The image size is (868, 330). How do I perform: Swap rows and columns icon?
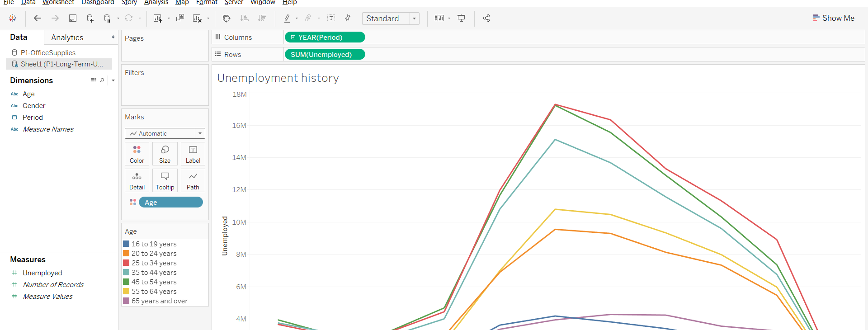click(x=226, y=18)
